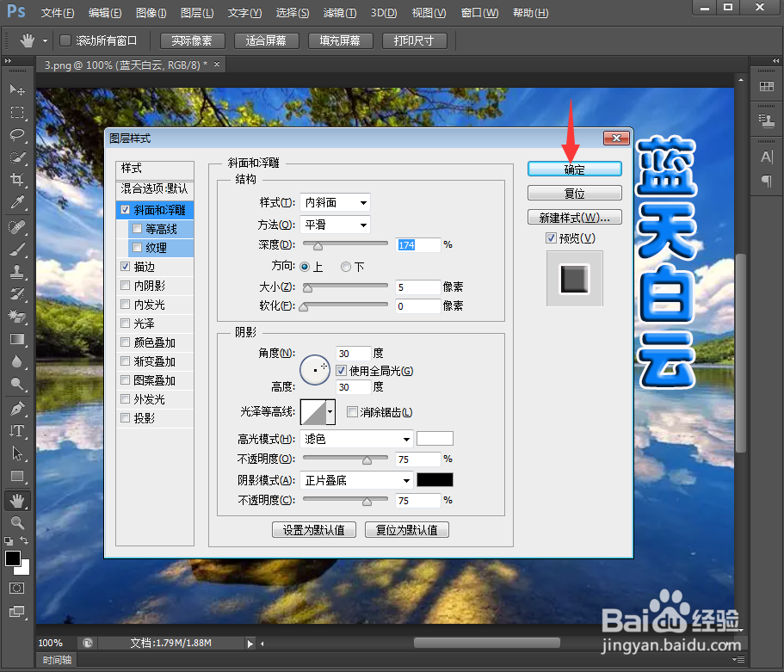Enable the 内阴影 checkbox

[x=126, y=286]
